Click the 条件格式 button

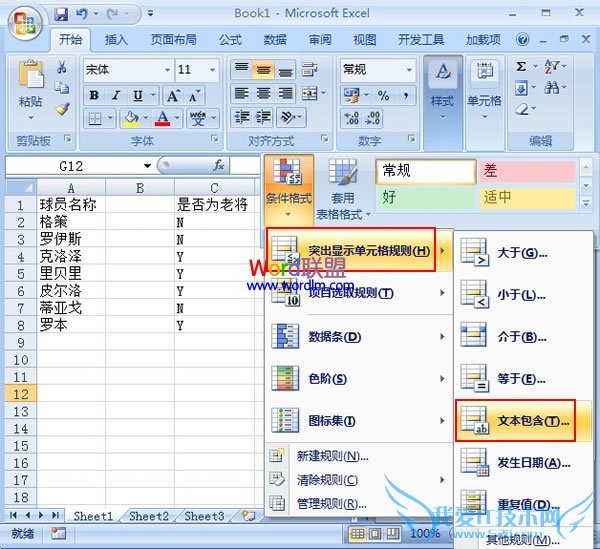tap(289, 189)
